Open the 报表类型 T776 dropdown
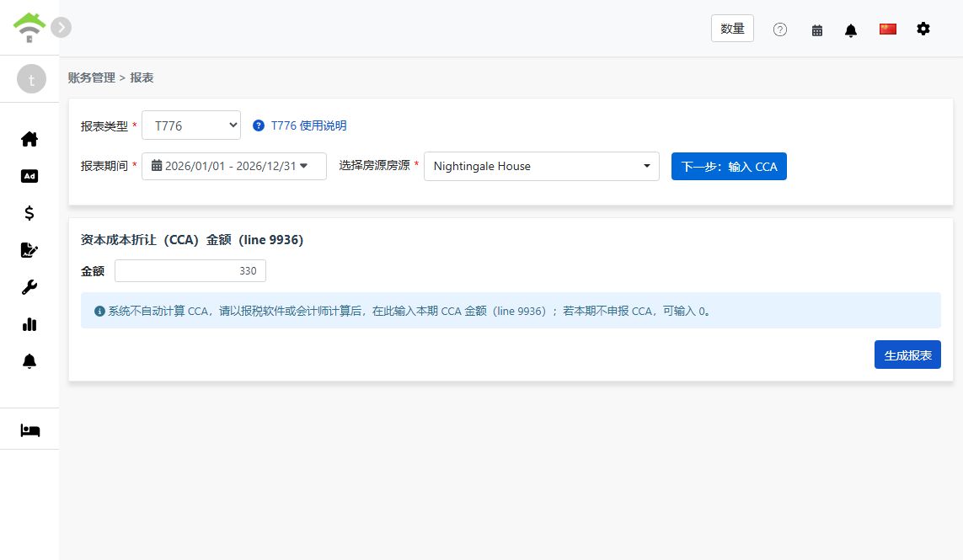963x560 pixels. [191, 125]
